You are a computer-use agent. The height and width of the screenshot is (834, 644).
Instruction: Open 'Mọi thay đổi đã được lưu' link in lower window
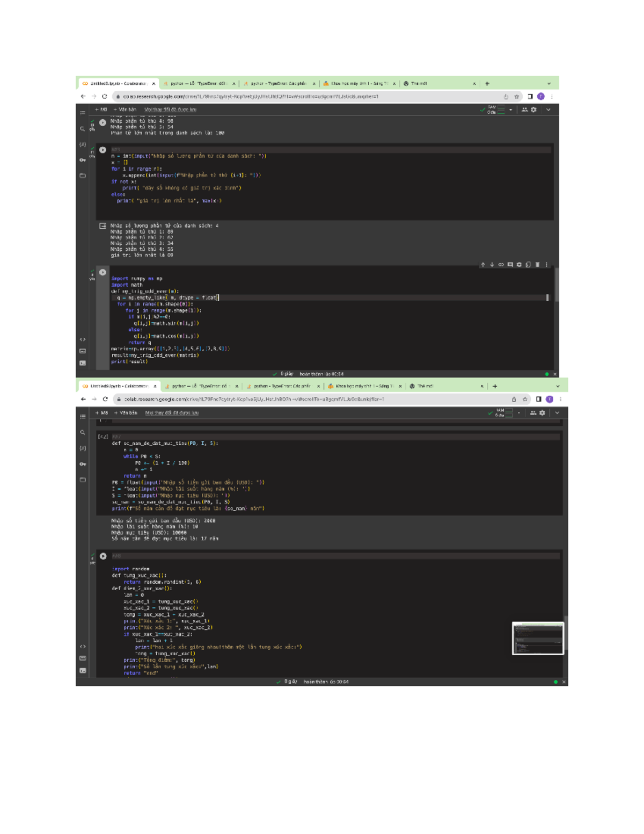(172, 413)
